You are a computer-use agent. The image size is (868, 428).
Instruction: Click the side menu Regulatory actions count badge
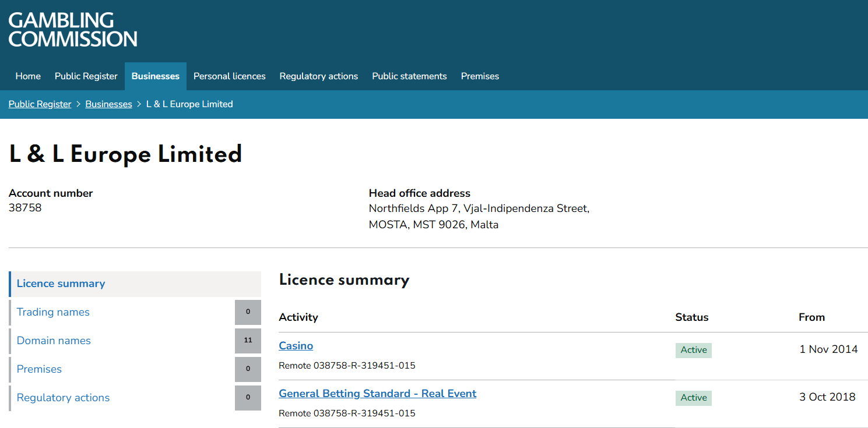click(248, 398)
